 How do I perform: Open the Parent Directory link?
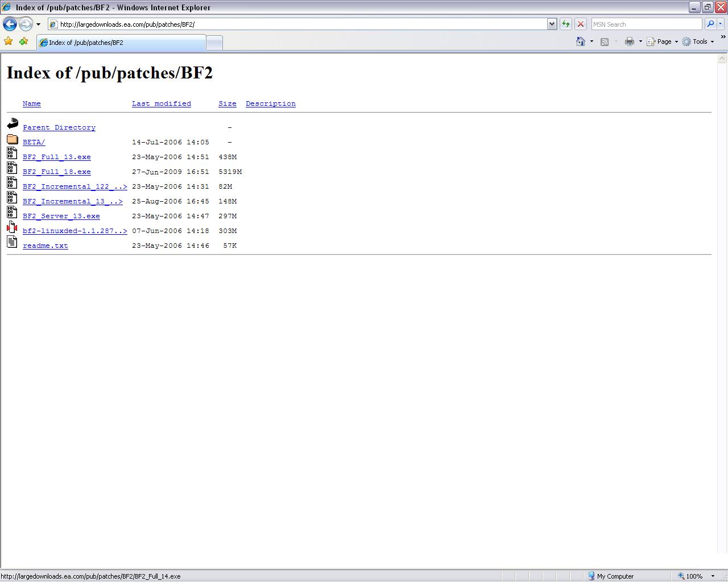pyautogui.click(x=59, y=127)
